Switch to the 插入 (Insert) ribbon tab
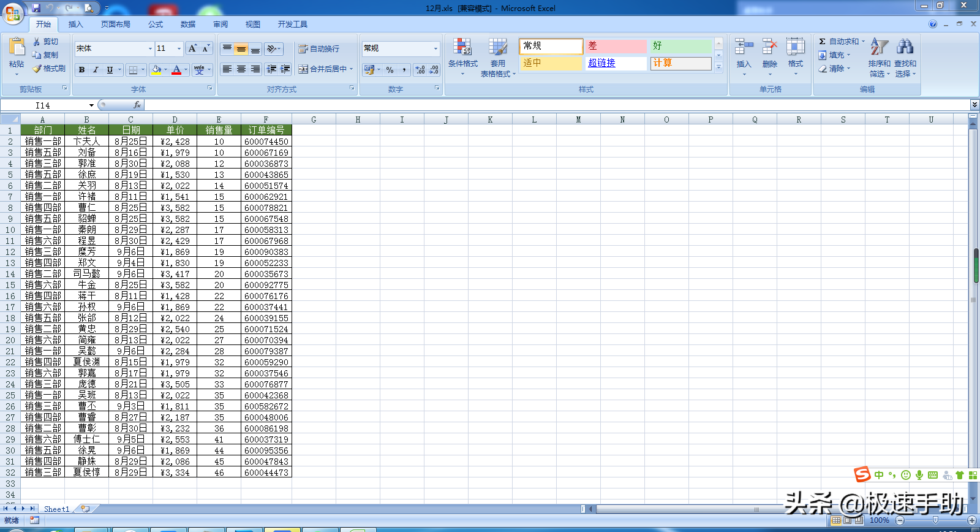The width and height of the screenshot is (980, 532). coord(75,25)
